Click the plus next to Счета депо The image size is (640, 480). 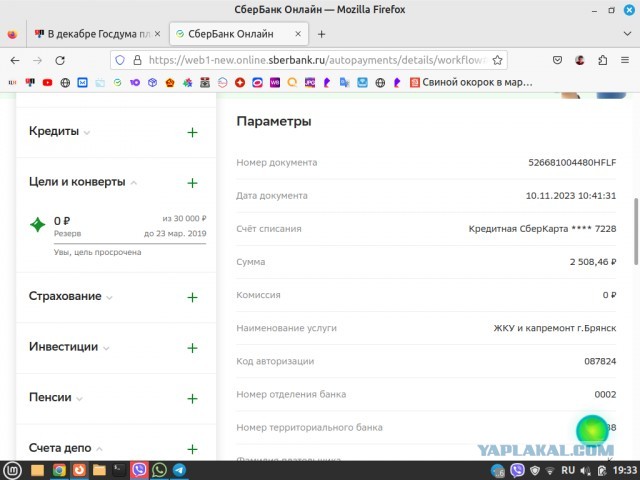[192, 449]
